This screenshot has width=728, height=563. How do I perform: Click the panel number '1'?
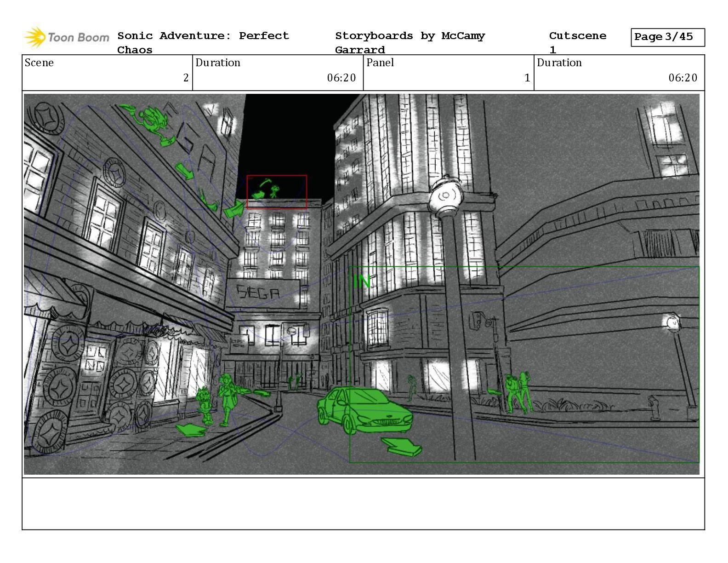527,78
